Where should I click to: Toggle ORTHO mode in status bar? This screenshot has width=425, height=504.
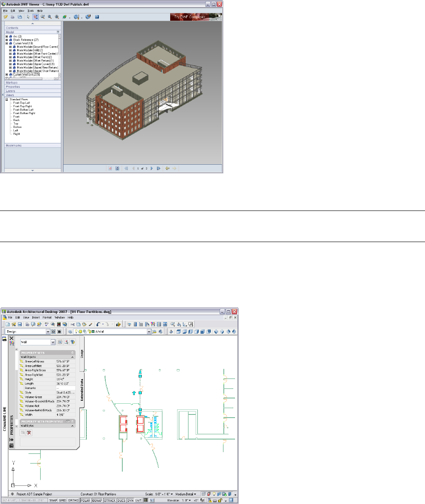[73, 501]
